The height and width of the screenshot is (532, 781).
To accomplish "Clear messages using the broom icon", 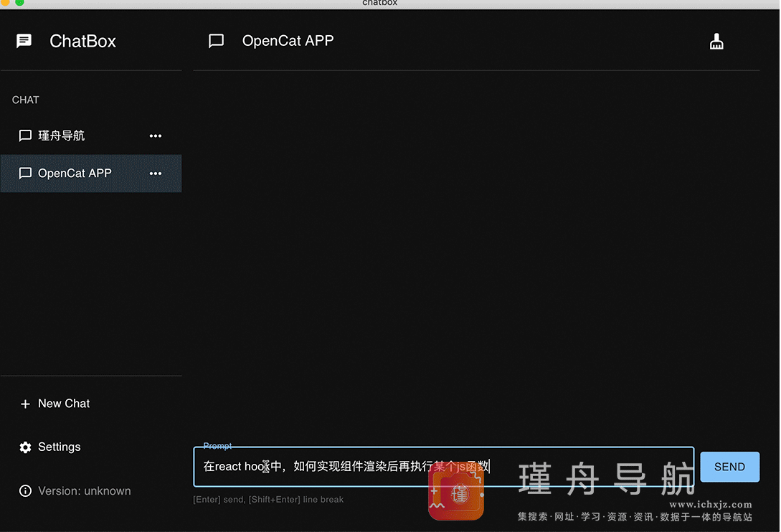I will (x=716, y=41).
